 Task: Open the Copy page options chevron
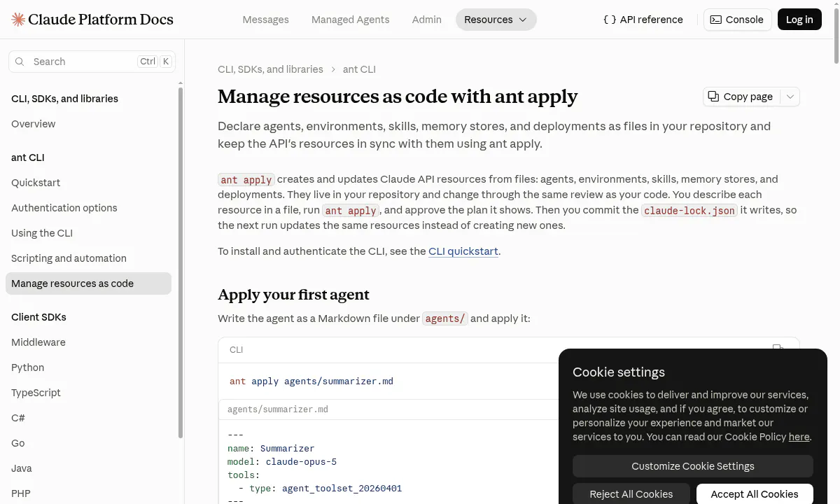click(x=790, y=97)
